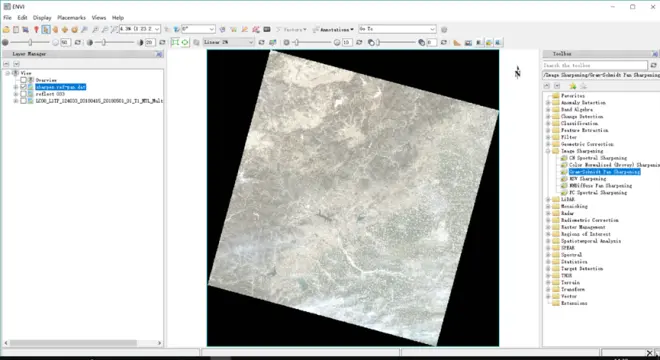Click the green circular stretch icon
Viewport: 660px width, 360px height.
point(185,42)
